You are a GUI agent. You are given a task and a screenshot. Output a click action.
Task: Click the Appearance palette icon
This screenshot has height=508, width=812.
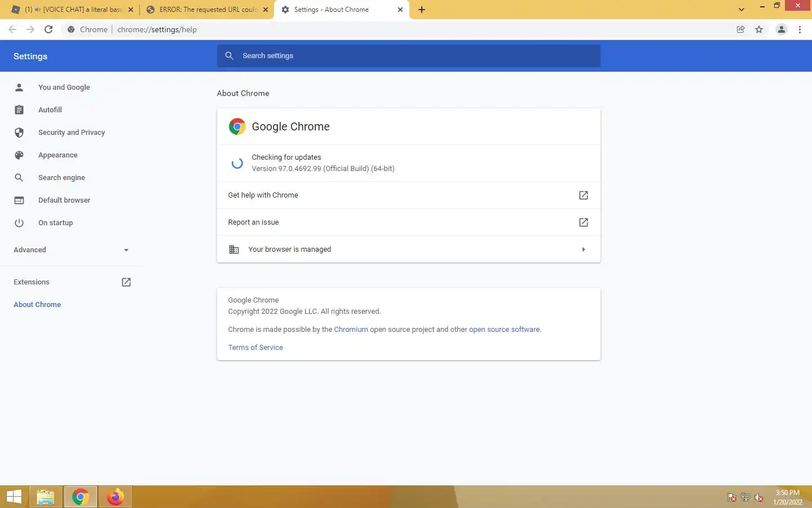(x=19, y=155)
